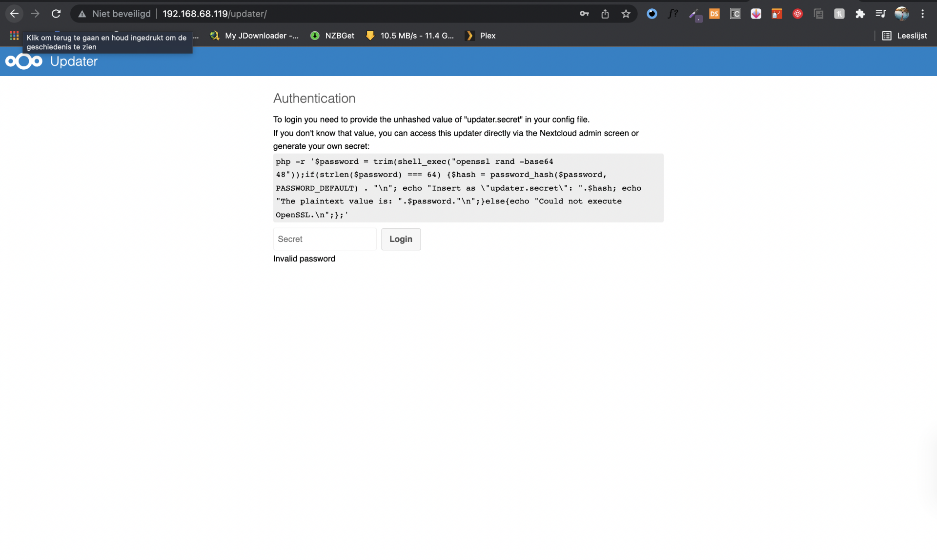Viewport: 937px width, 560px height.
Task: Open Chrome three-dot menu
Action: [923, 14]
